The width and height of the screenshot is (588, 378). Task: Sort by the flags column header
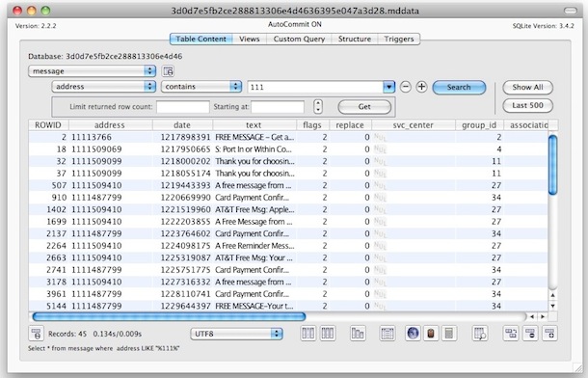(312, 125)
